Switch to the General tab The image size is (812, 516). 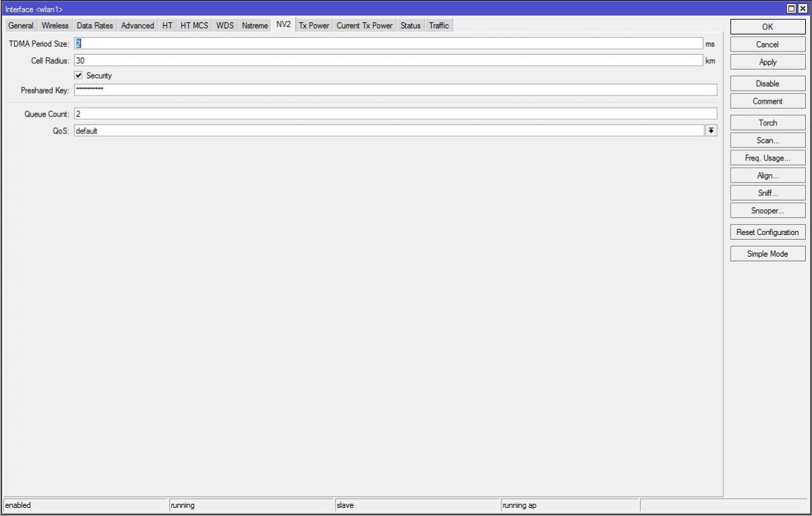coord(20,26)
